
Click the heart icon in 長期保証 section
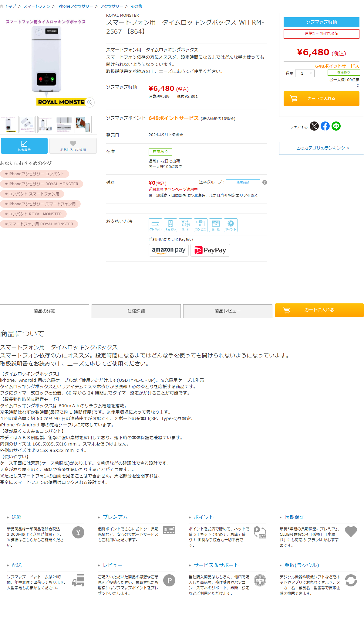(351, 532)
